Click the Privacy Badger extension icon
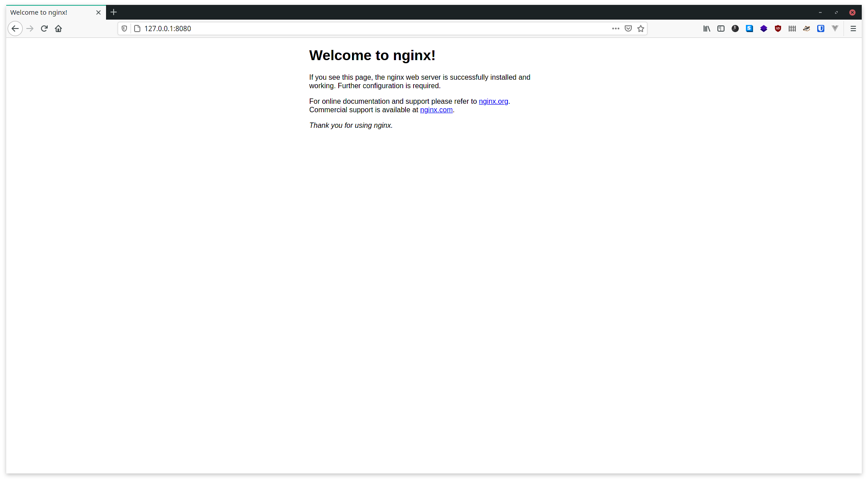 coord(807,29)
